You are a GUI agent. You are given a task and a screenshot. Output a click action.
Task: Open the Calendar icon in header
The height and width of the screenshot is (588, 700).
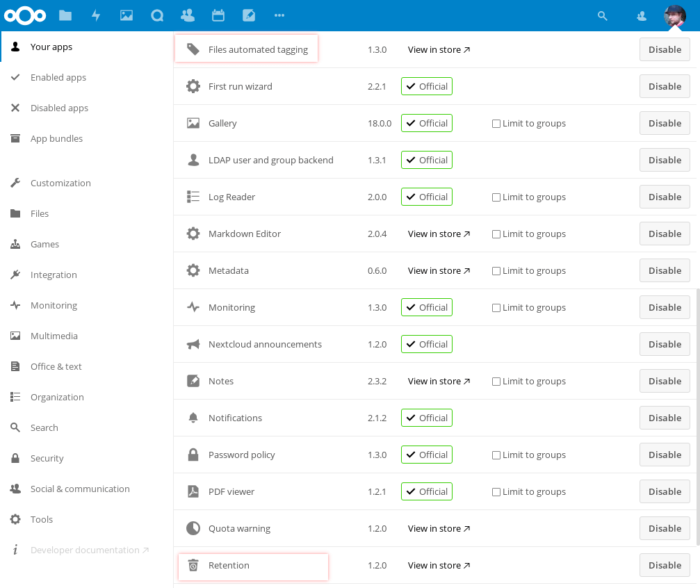218,15
